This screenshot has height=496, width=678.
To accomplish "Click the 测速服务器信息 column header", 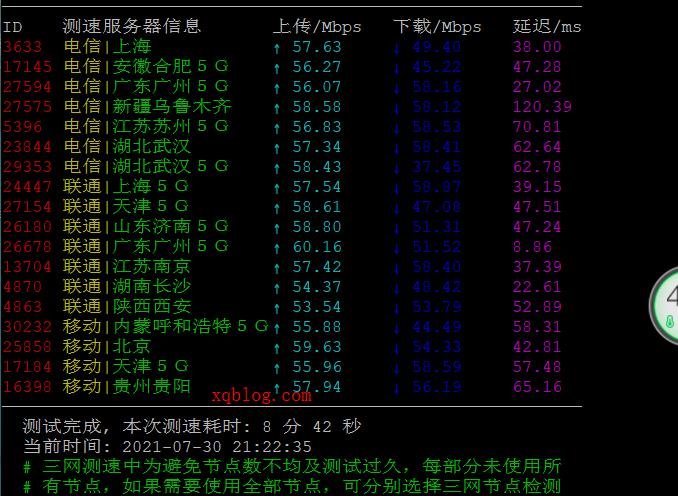I will click(x=131, y=26).
